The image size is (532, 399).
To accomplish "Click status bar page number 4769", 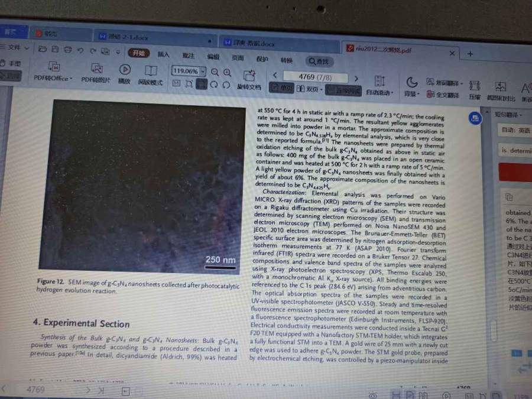I will click(35, 390).
